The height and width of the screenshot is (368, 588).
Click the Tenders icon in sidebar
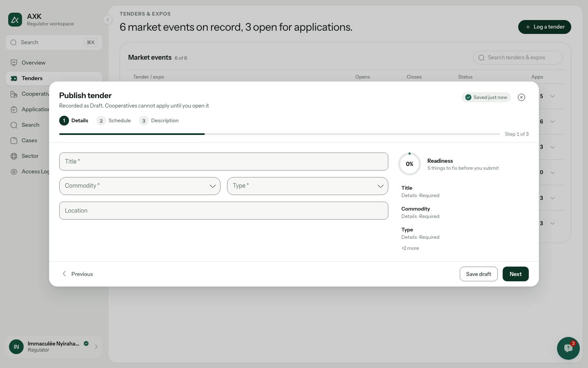14,78
